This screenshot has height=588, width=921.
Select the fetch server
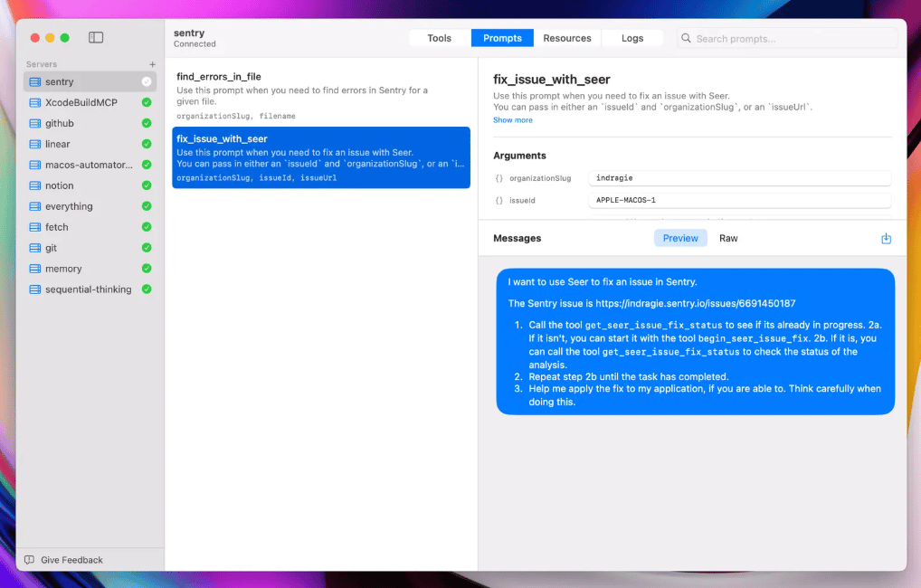click(90, 227)
